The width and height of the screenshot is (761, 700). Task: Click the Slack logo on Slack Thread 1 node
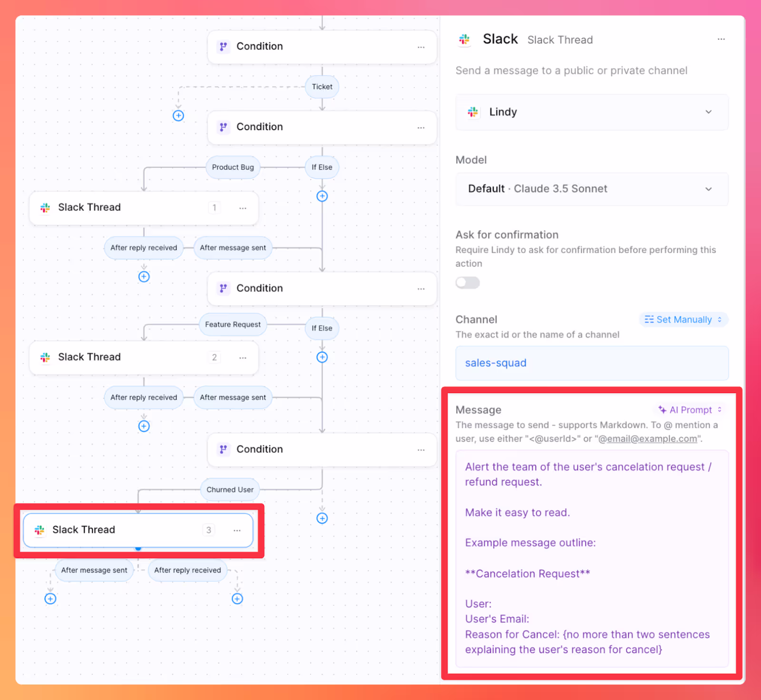coord(45,207)
